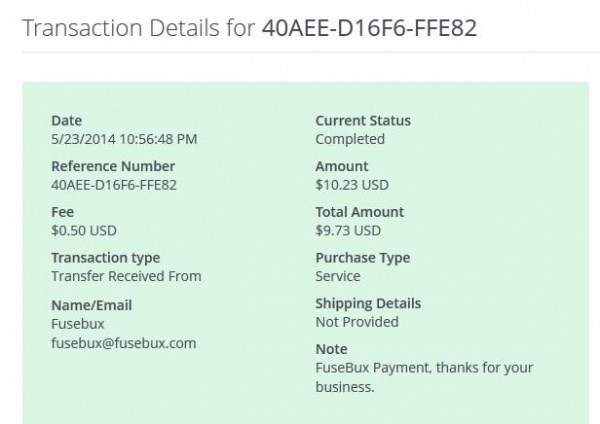Screen dimensions: 600x424
Task: Click the Transfer Received From text
Action: click(126, 276)
